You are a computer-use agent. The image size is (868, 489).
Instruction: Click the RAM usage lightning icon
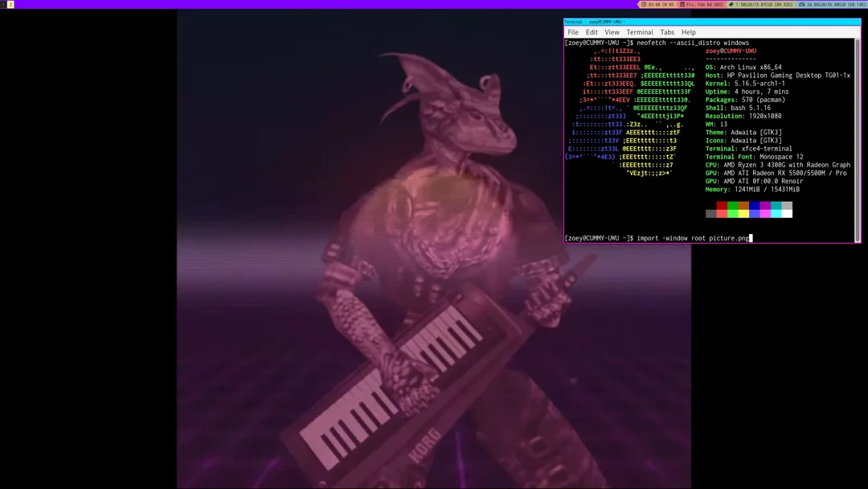coord(733,4)
